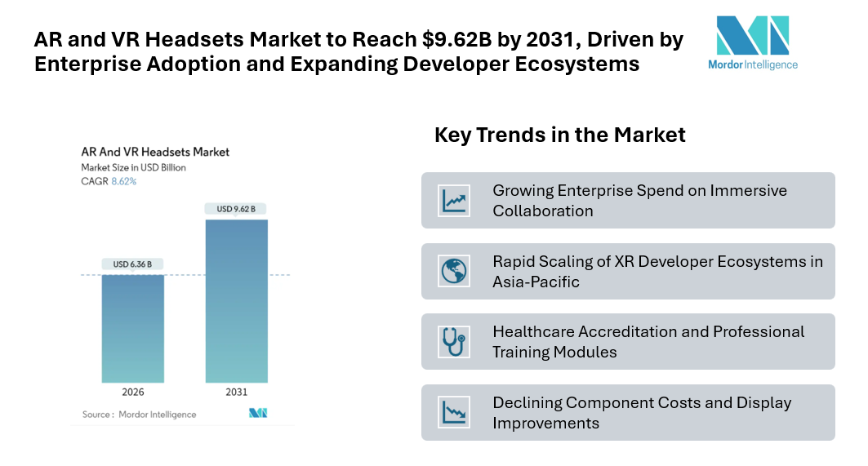Select the 2031 market size bar
The height and width of the screenshot is (466, 868).
236,300
